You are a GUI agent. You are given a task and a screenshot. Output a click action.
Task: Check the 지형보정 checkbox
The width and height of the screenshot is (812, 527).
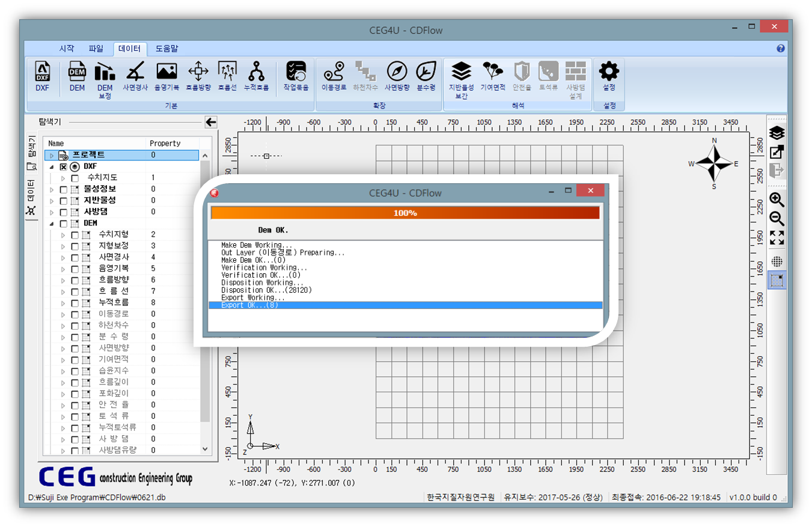pos(75,246)
